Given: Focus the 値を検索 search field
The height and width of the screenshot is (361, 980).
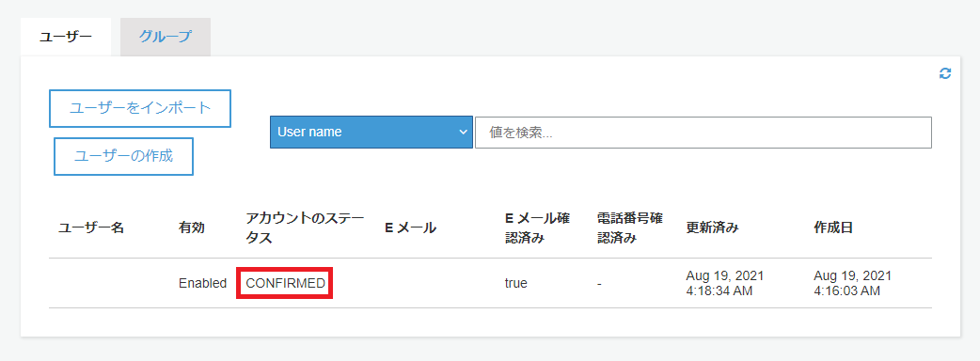Looking at the screenshot, I should 703,133.
